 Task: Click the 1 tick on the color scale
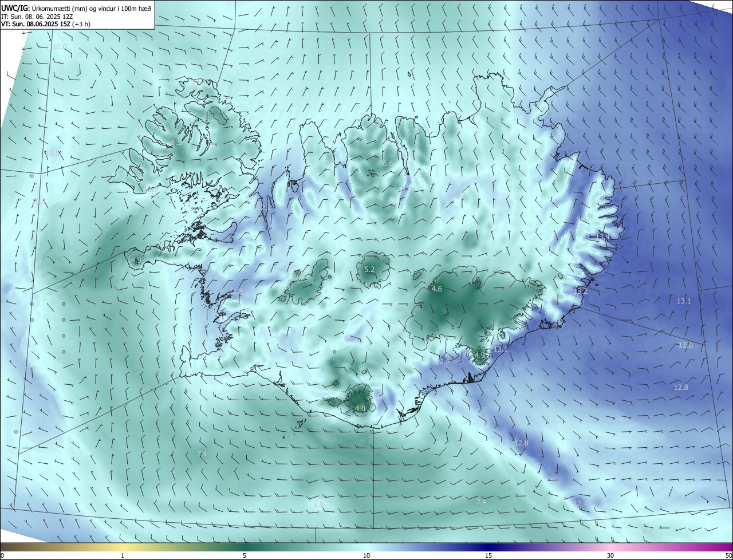123,555
